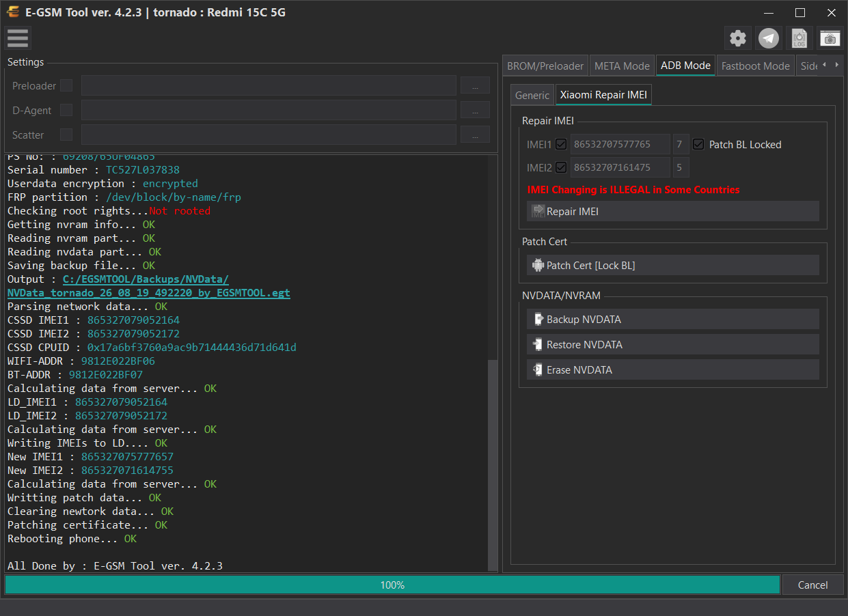Image resolution: width=848 pixels, height=616 pixels.
Task: Click the CSSD CPUID value
Action: tap(191, 347)
